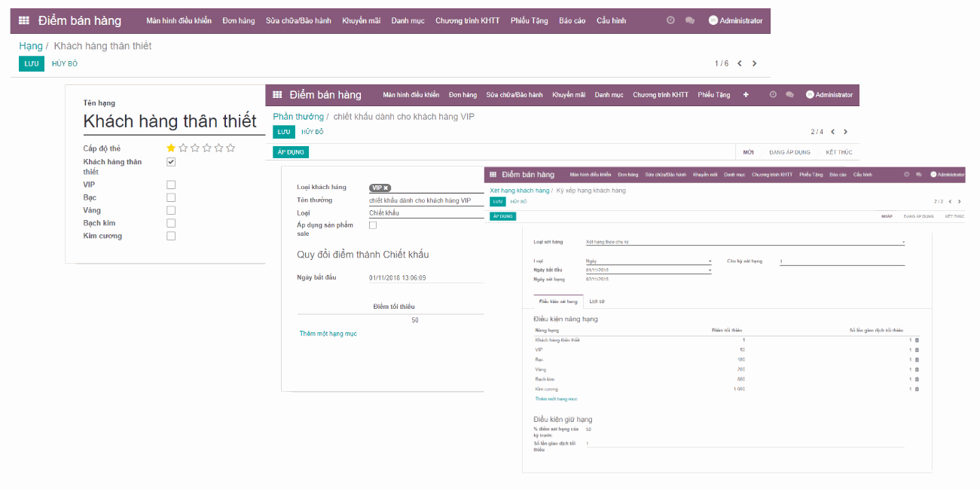Uncheck the Khách hàng thân thiết checkbox
The height and width of the screenshot is (489, 980).
pos(171,161)
